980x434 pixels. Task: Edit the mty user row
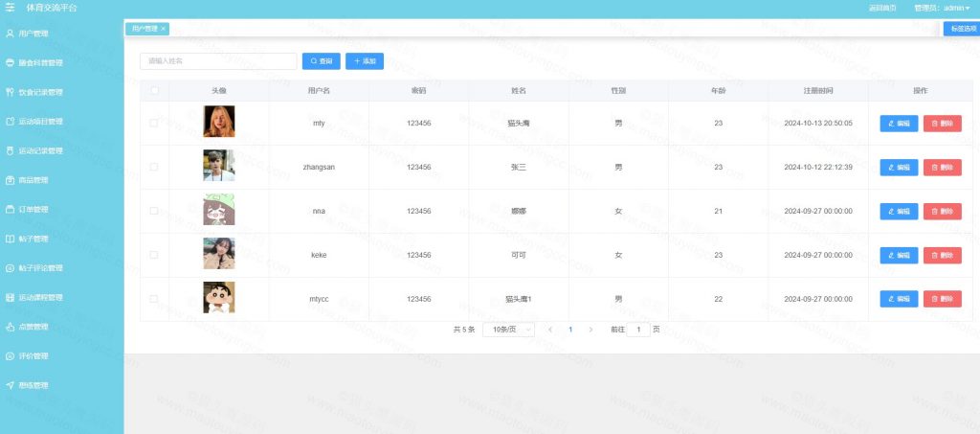[x=899, y=124]
